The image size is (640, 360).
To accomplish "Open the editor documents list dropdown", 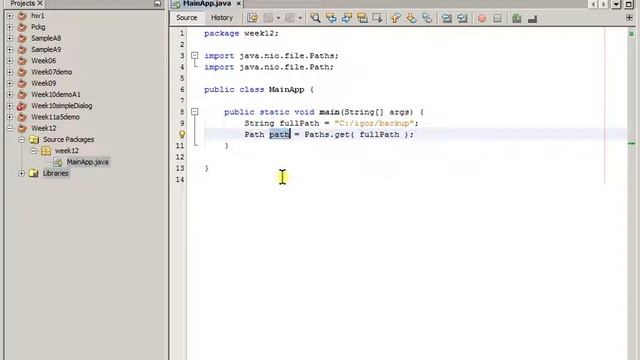I will pos(616,4).
